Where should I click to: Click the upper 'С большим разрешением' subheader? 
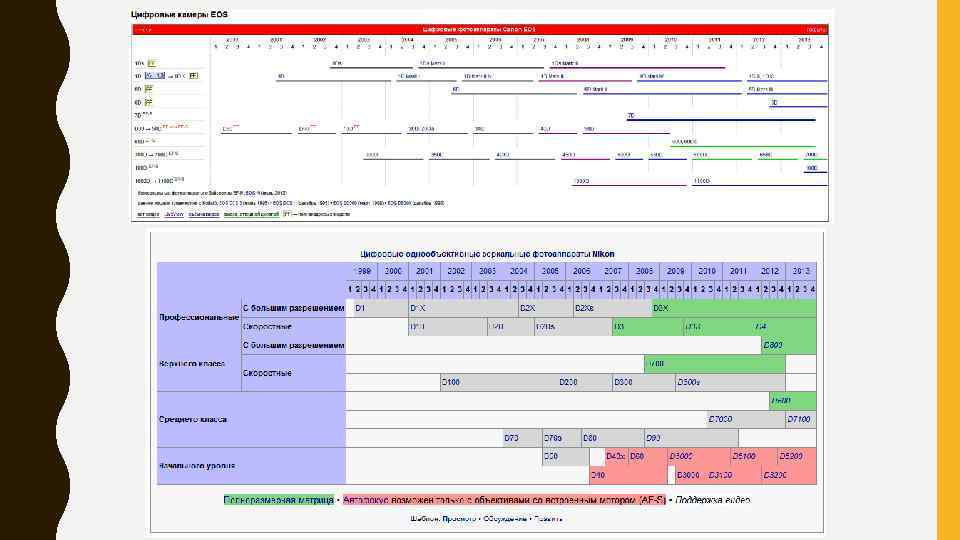[x=293, y=308]
